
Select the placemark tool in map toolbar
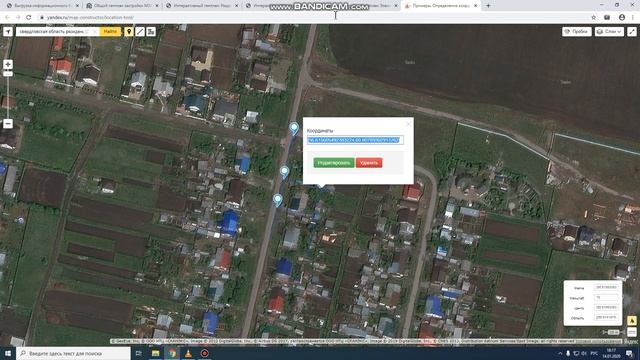[129, 31]
